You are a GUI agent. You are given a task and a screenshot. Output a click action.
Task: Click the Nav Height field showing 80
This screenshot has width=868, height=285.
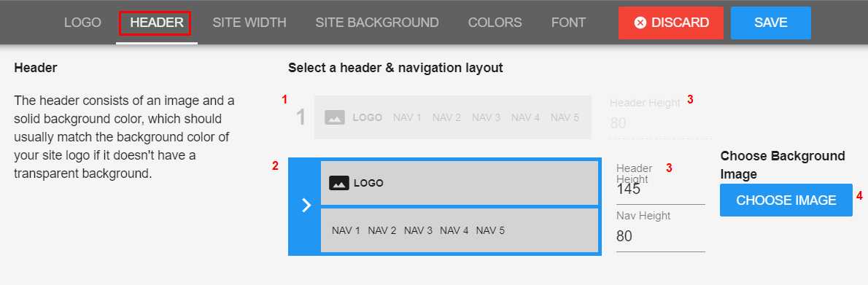[x=661, y=237]
